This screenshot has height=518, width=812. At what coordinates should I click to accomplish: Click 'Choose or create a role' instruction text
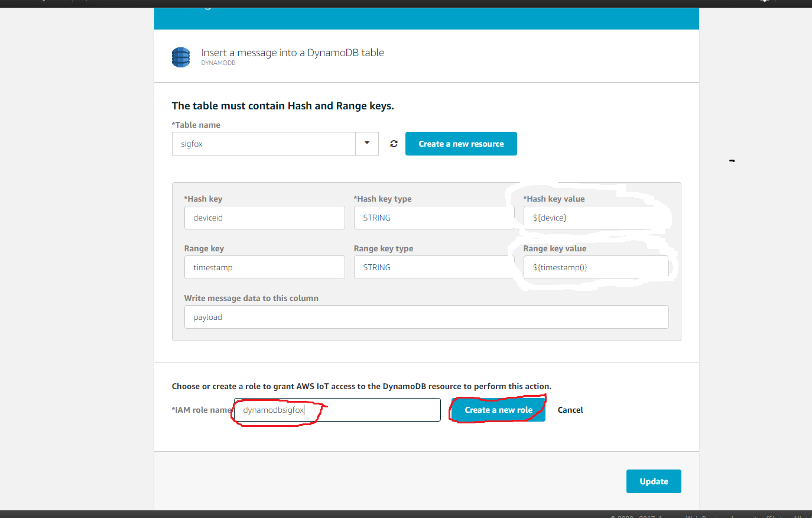pyautogui.click(x=361, y=386)
